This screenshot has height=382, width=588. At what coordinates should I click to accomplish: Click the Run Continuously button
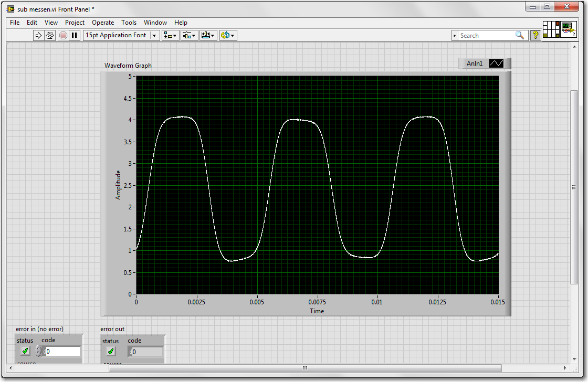tap(50, 35)
